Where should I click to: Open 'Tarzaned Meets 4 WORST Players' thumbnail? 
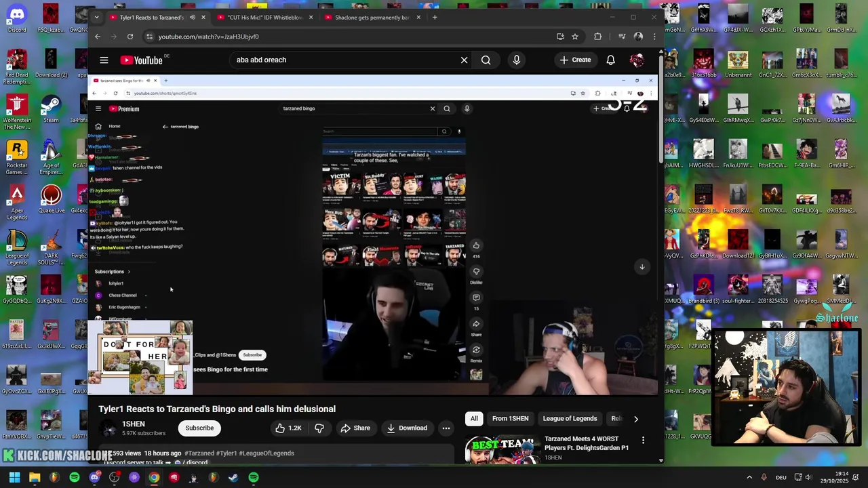pos(502,450)
